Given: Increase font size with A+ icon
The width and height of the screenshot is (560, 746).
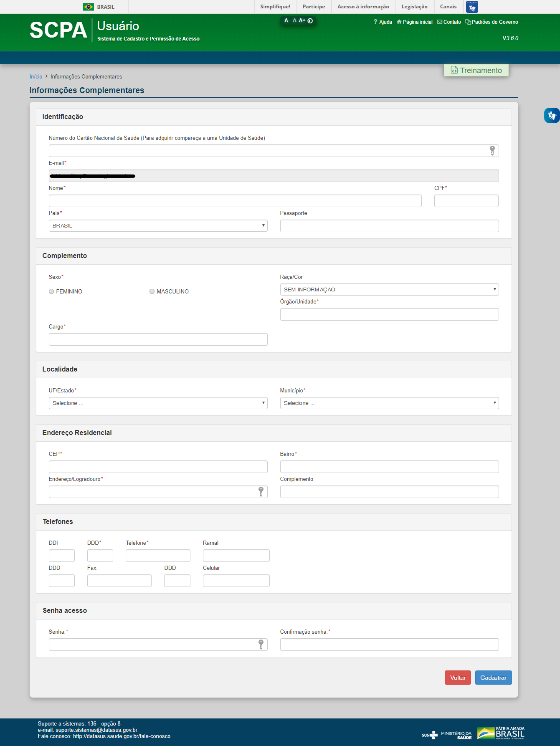Looking at the screenshot, I should pos(302,20).
